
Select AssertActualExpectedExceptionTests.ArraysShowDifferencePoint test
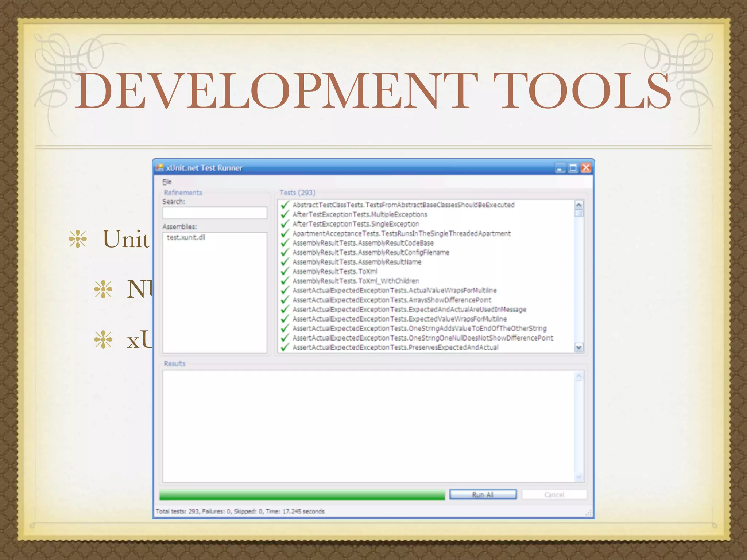(x=392, y=300)
